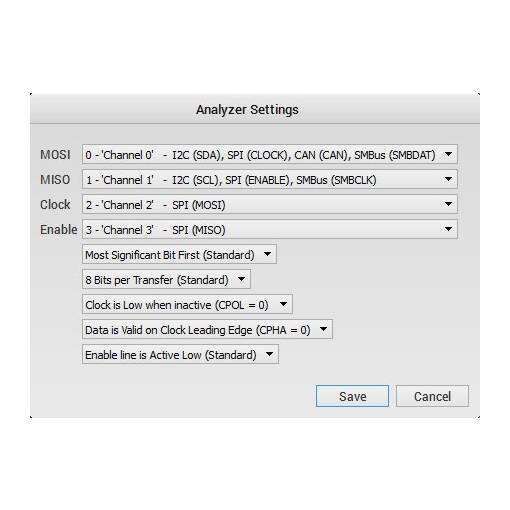Expand the Most Significant Bit First dropdown
This screenshot has height=510, width=510.
click(x=179, y=254)
